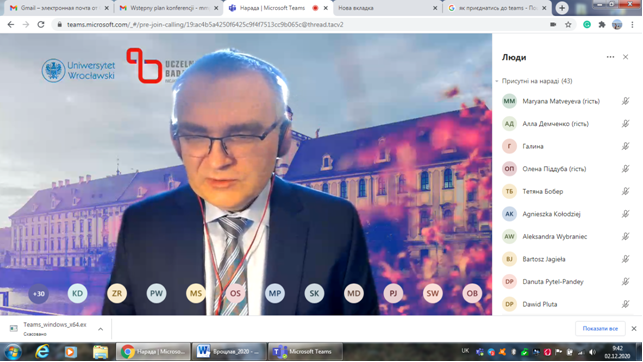Open the browser extensions puzzle icon
Screen dimensions: 643x362
[602, 25]
